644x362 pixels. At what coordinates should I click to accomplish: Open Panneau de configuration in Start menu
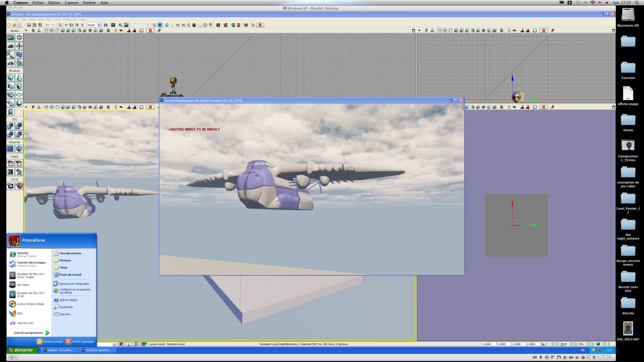point(74,284)
